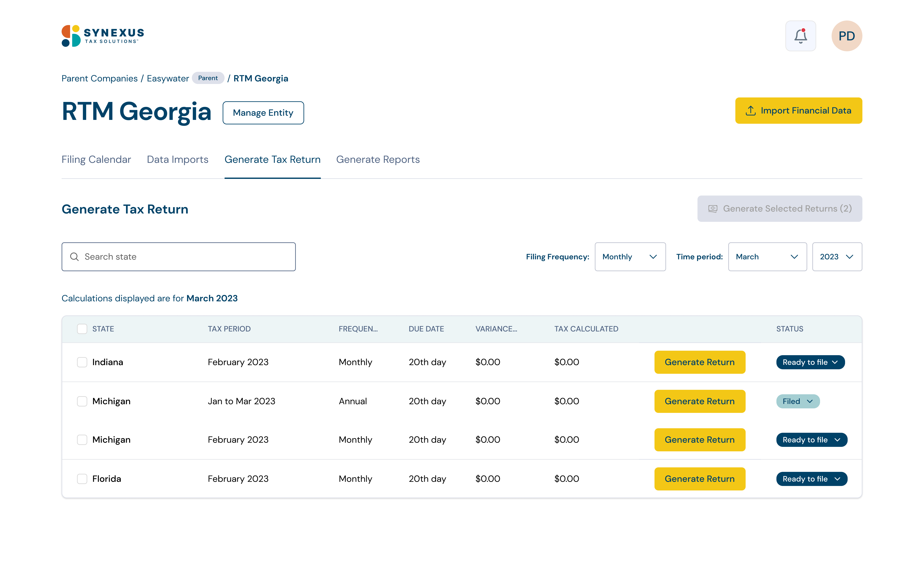Click the Synexus Tax Solutions logo
Image resolution: width=924 pixels, height=577 pixels.
pyautogui.click(x=103, y=36)
